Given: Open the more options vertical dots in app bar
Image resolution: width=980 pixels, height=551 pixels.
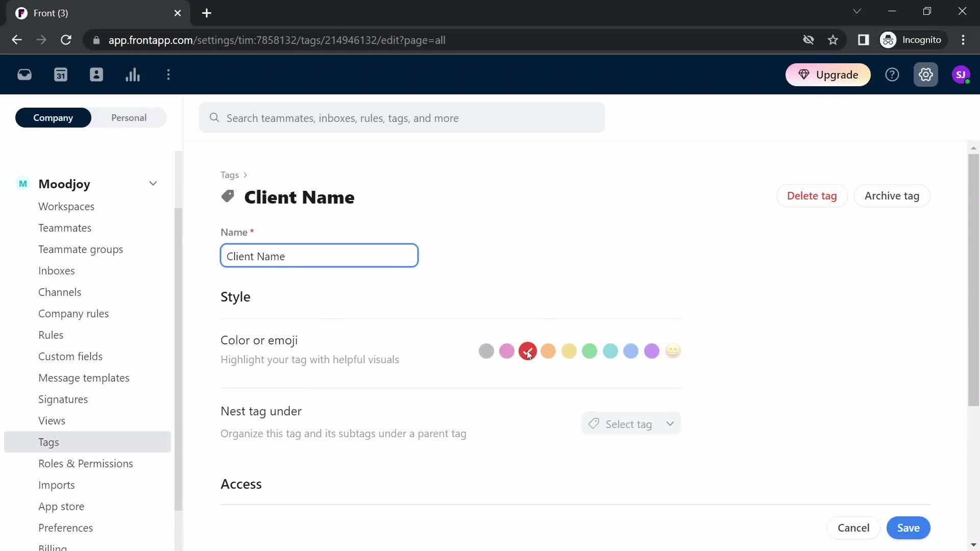Looking at the screenshot, I should point(168,75).
